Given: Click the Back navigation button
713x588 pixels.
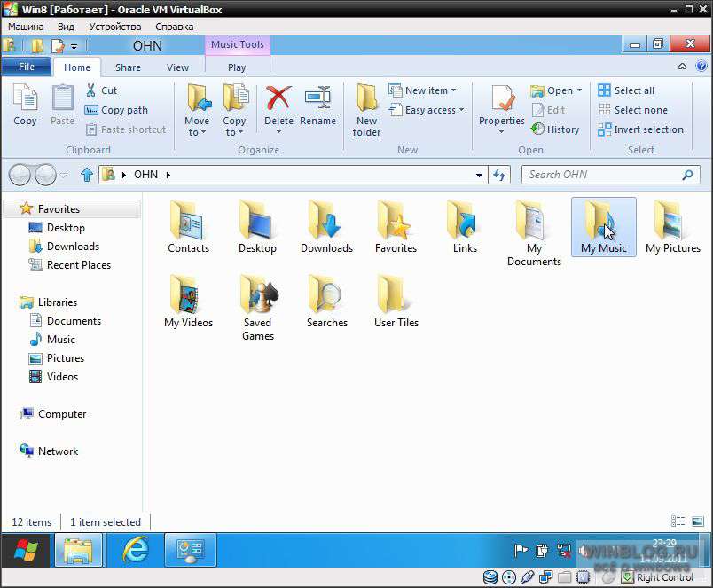Looking at the screenshot, I should pos(20,175).
